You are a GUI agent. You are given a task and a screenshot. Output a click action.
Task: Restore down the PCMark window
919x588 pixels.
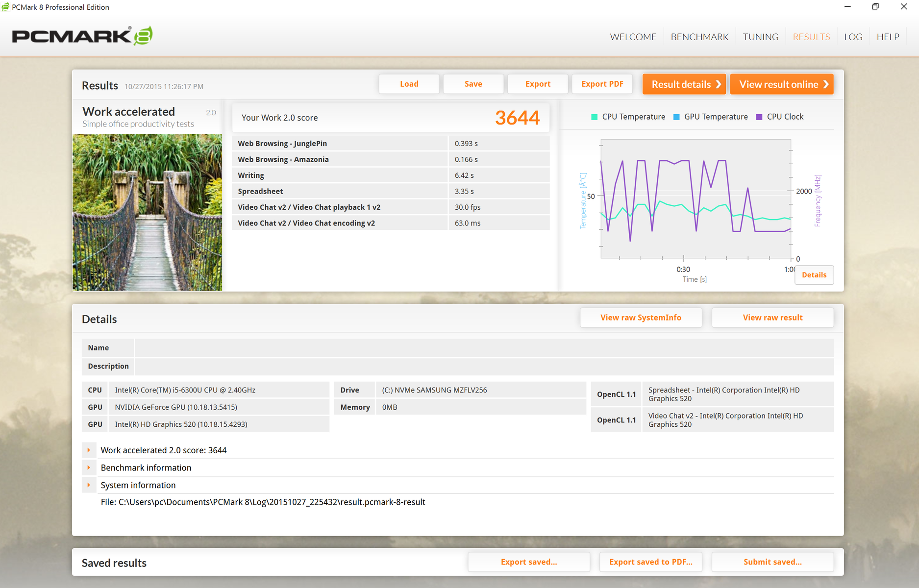[875, 7]
